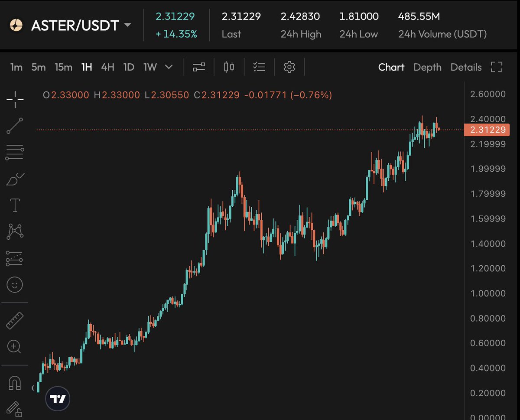This screenshot has width=520, height=420.
Task: Open the Emoji sticker tool
Action: click(15, 285)
